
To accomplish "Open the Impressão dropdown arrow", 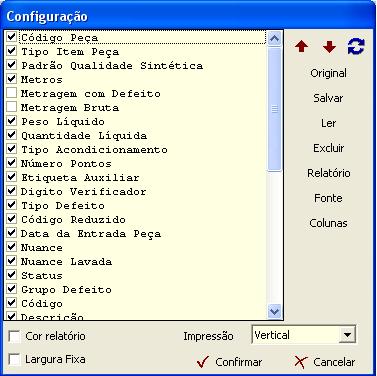I will (x=347, y=335).
